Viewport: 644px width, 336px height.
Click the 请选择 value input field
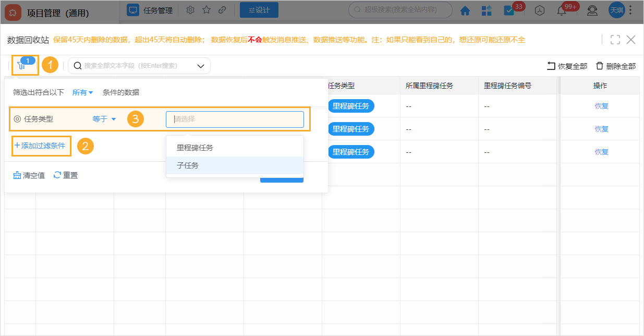[235, 119]
